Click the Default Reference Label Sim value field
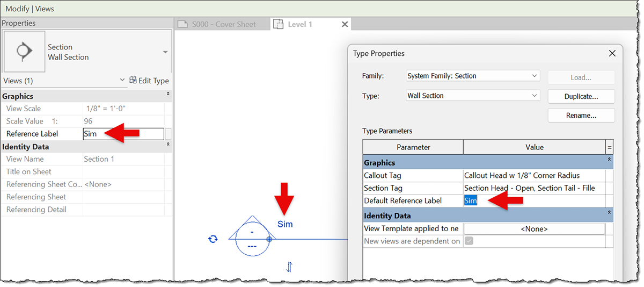The image size is (644, 287). click(x=535, y=200)
